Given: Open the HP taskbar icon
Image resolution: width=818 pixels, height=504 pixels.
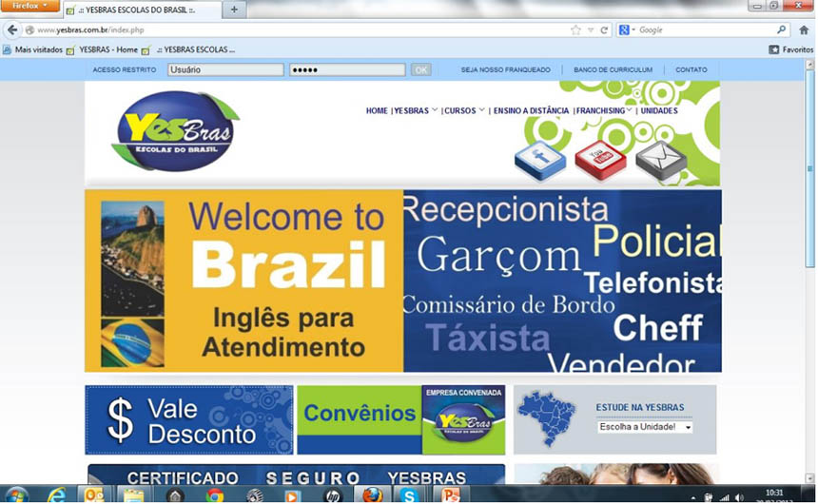Looking at the screenshot, I should [x=332, y=494].
